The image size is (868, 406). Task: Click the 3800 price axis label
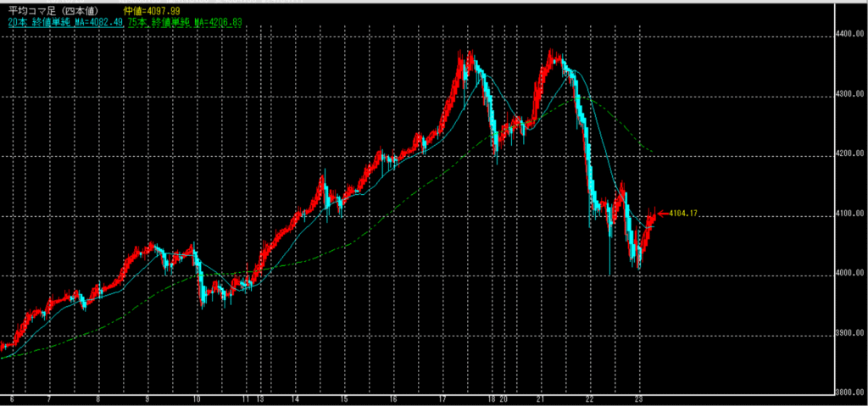click(x=849, y=392)
